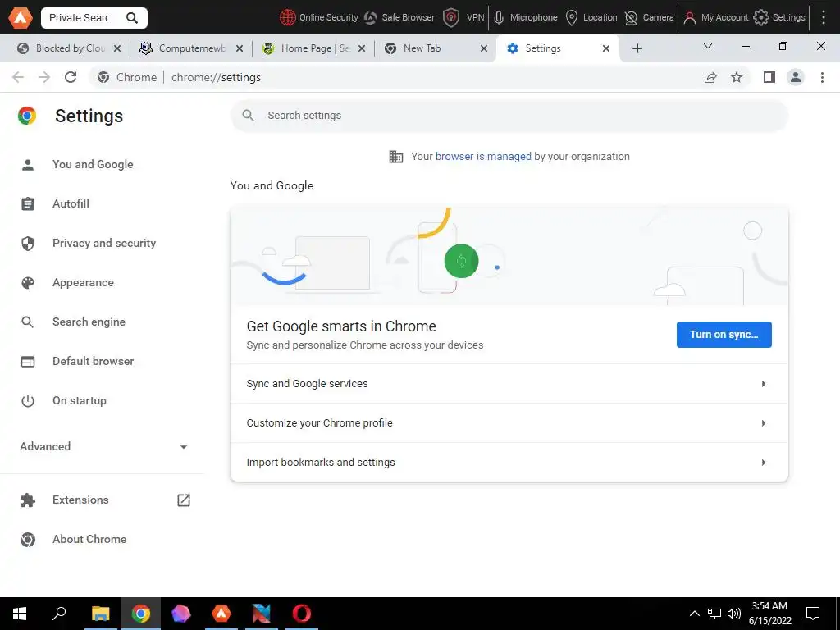The image size is (840, 630).
Task: Toggle Microphone access in the top bar
Action: click(x=525, y=18)
